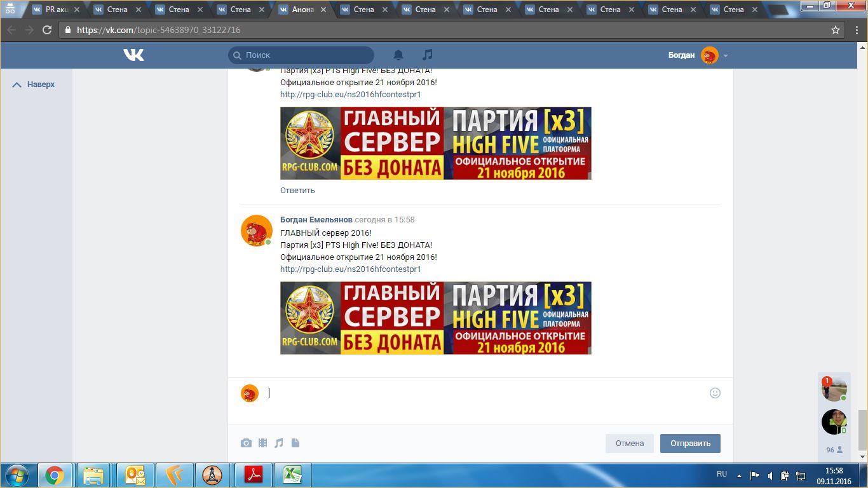This screenshot has height=488, width=868.
Task: Open the VK music player icon
Action: tap(428, 55)
